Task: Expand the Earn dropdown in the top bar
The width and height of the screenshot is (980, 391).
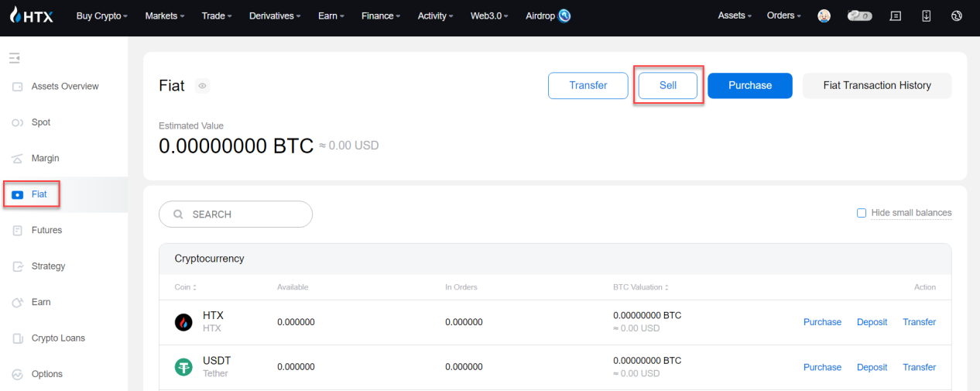Action: pos(331,15)
